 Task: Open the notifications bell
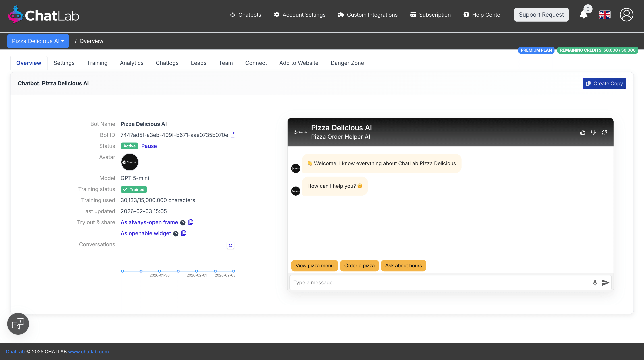coord(583,14)
